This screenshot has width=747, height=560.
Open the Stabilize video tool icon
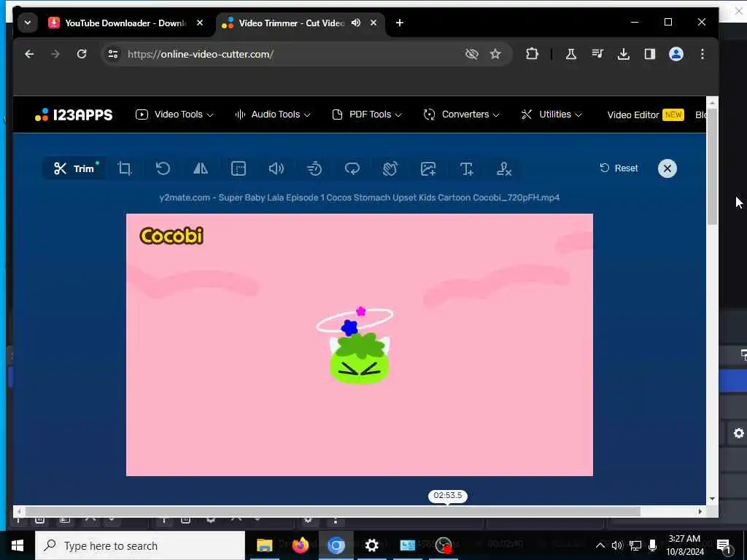(x=390, y=168)
